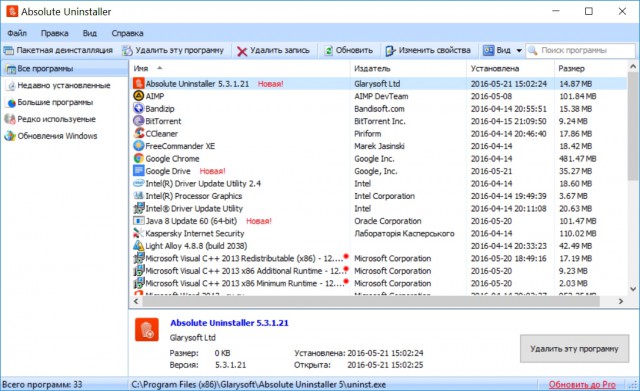The height and width of the screenshot is (391, 640).
Task: Sort by the Издатель column header
Action: (408, 69)
